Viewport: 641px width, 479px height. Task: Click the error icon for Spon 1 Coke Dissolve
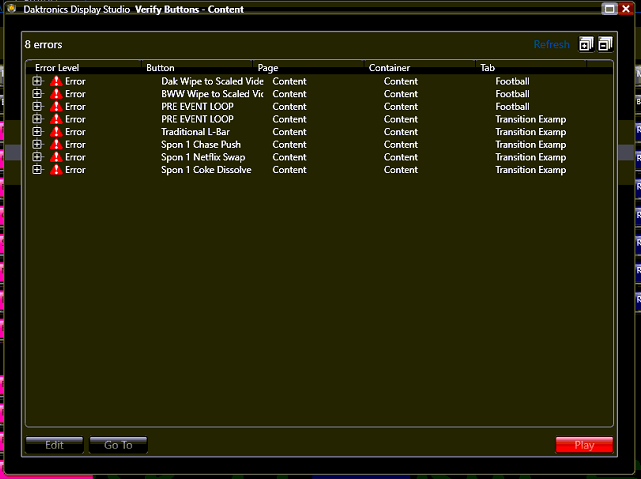[56, 170]
